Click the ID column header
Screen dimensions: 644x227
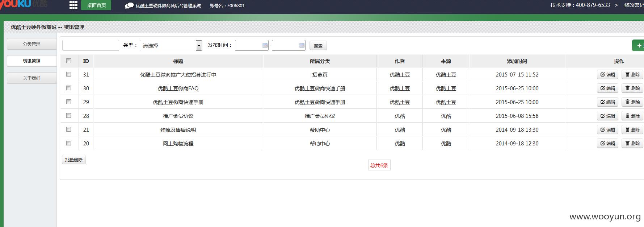(x=86, y=61)
